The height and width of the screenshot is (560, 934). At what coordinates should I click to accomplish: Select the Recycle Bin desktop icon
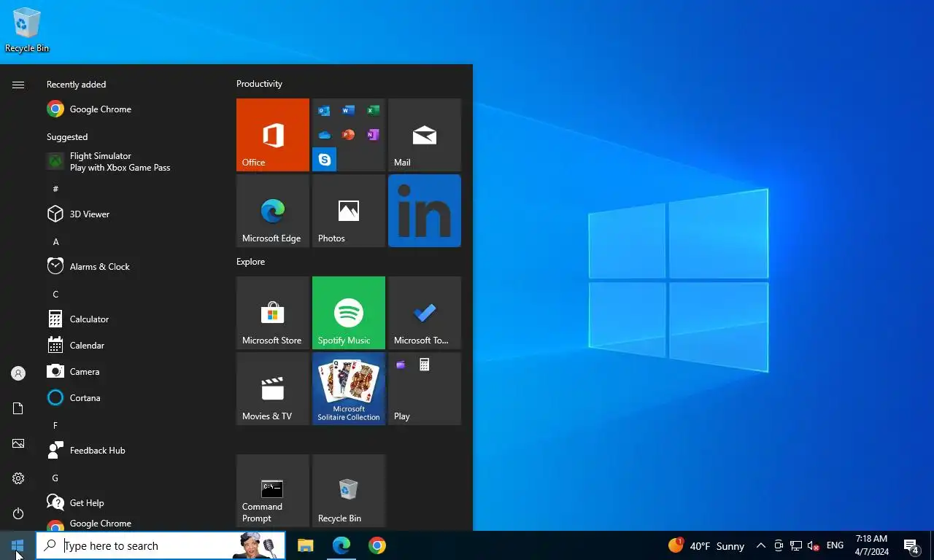(x=27, y=31)
